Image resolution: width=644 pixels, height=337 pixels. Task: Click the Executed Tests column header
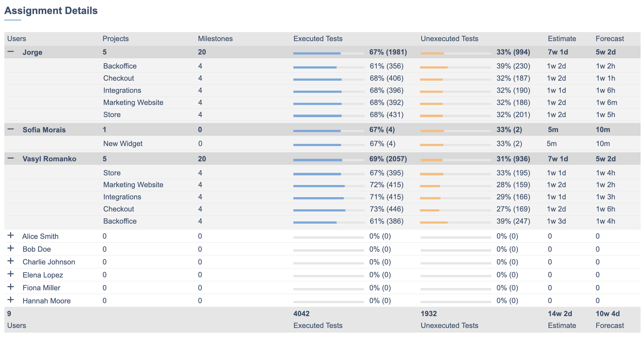click(x=318, y=39)
